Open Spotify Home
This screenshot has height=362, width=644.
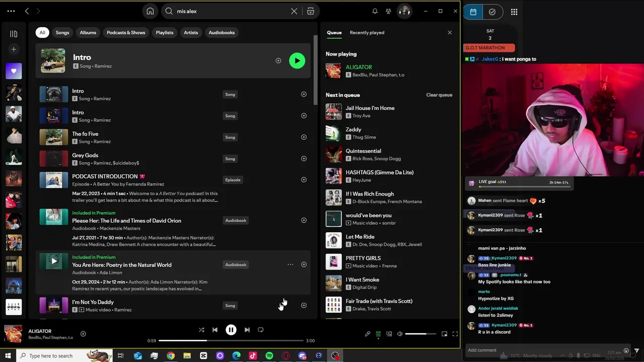150,11
